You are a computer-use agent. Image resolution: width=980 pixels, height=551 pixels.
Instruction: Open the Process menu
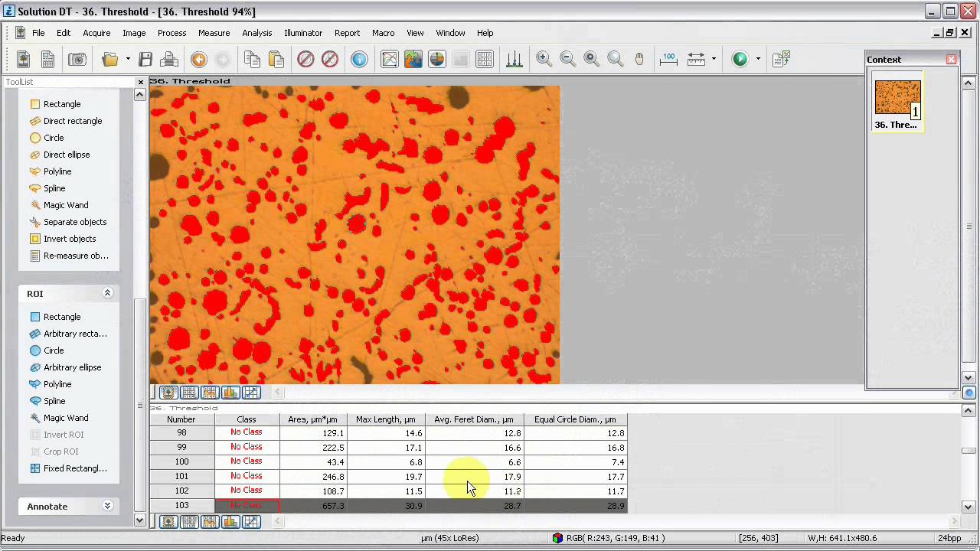point(171,33)
